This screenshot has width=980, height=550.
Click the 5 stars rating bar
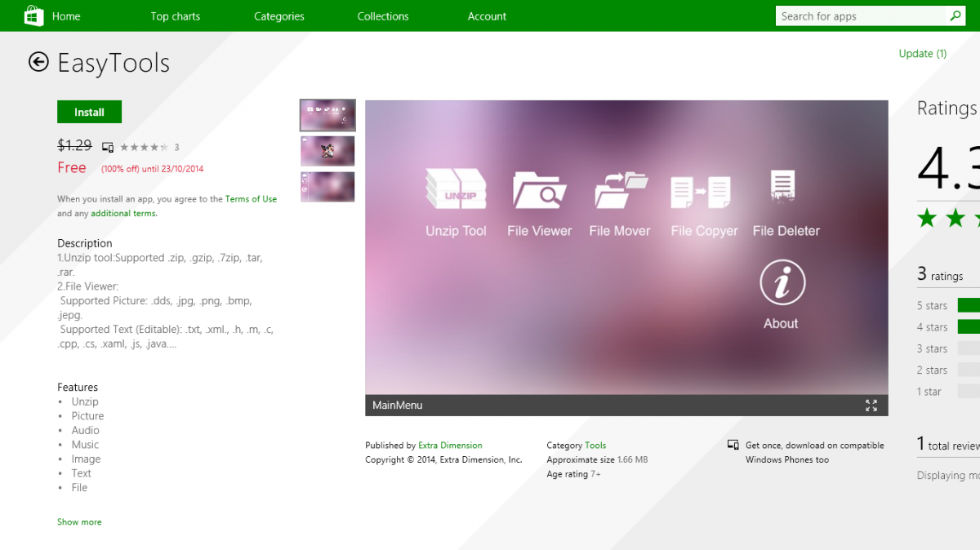point(969,305)
